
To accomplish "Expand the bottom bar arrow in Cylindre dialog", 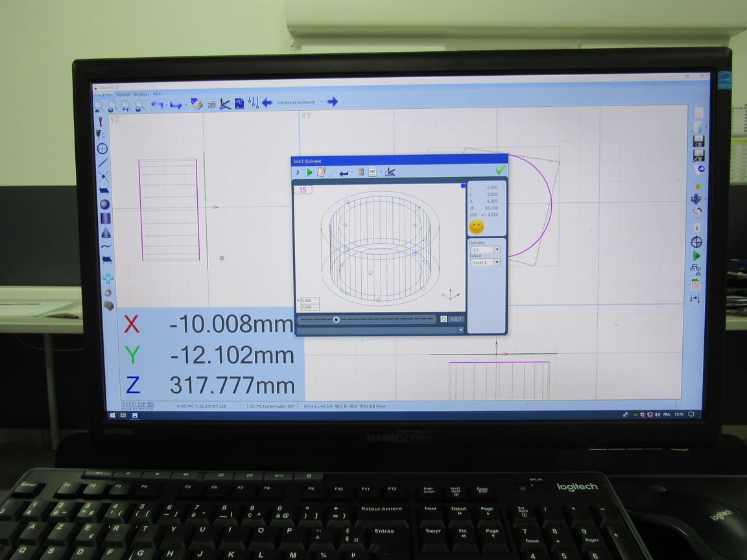I will [x=460, y=330].
